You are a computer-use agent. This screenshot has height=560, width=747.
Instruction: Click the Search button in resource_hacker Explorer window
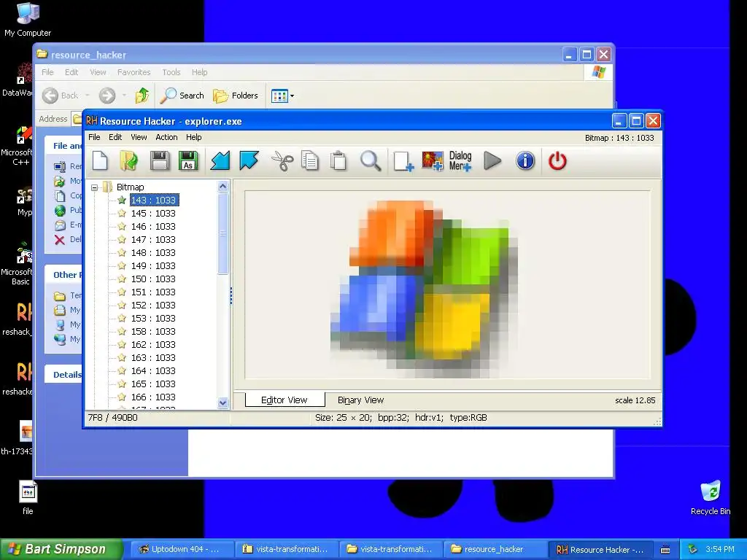pyautogui.click(x=182, y=96)
